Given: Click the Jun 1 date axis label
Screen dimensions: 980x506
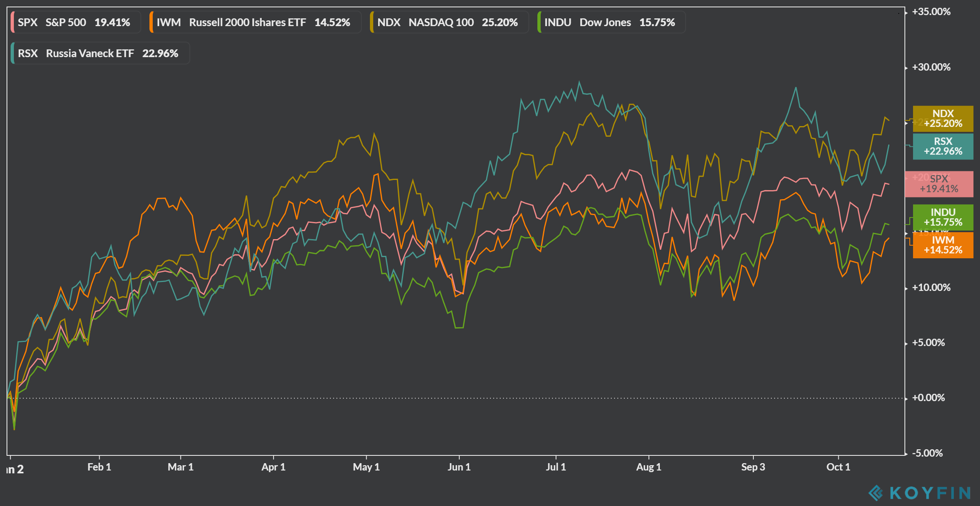Looking at the screenshot, I should tap(459, 467).
